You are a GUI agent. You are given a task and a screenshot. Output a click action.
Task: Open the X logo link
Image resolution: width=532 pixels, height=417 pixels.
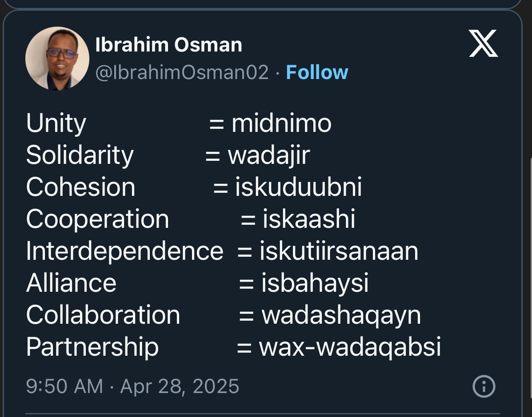tap(484, 44)
